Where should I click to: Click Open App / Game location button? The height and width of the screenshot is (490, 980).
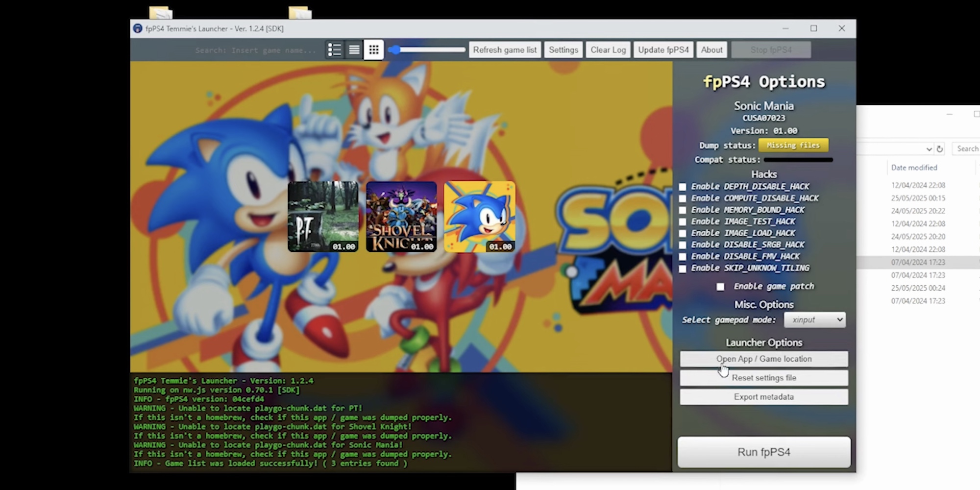763,359
